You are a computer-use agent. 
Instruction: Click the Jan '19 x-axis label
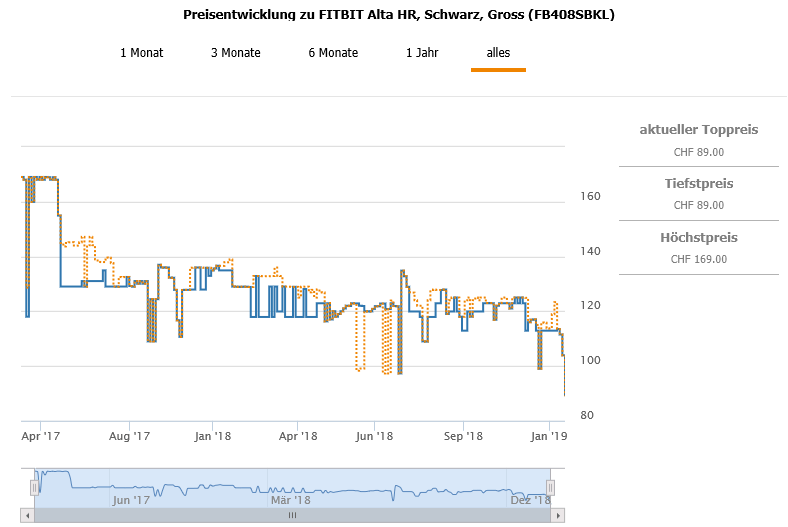pos(548,436)
